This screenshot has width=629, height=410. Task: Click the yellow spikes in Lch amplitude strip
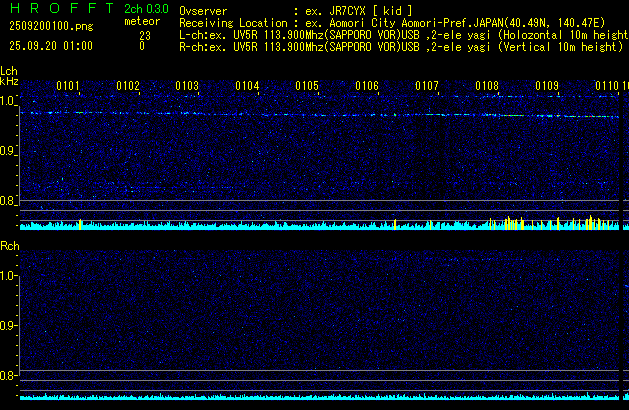pos(590,222)
